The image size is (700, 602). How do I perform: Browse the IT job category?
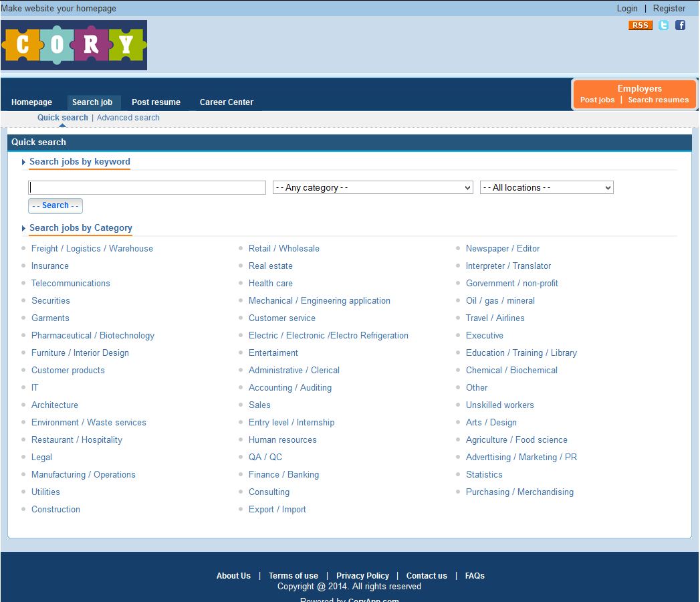coord(35,387)
